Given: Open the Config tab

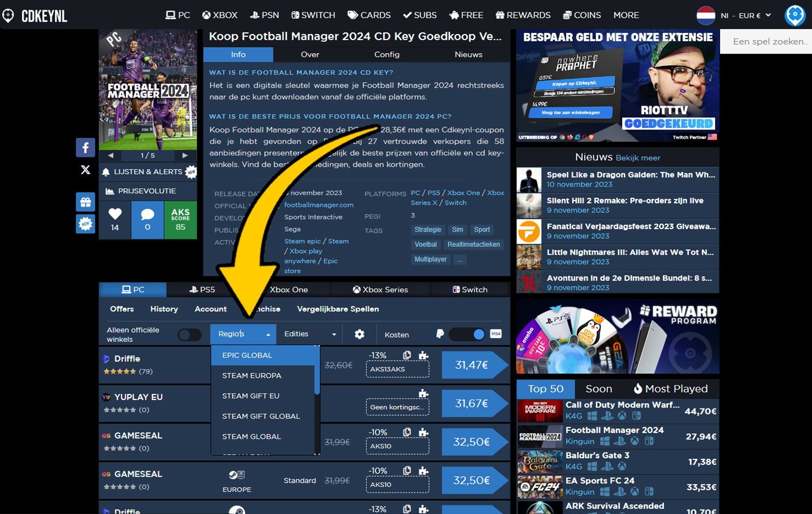Looking at the screenshot, I should [x=387, y=55].
